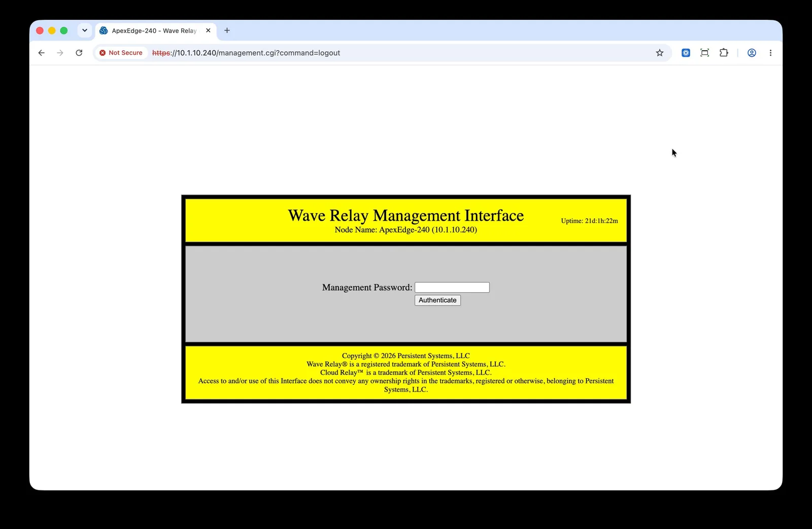812x529 pixels.
Task: Open the Chrome profile avatar
Action: coord(752,53)
